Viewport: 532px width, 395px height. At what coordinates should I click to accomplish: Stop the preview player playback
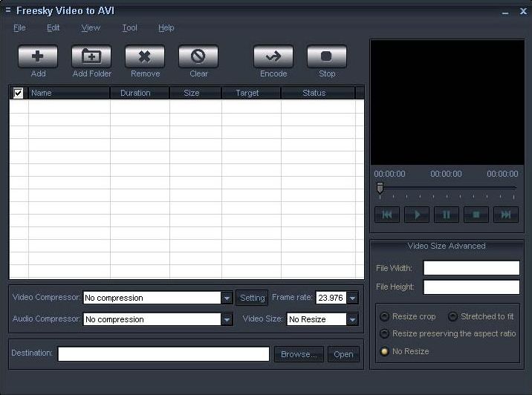coord(476,215)
